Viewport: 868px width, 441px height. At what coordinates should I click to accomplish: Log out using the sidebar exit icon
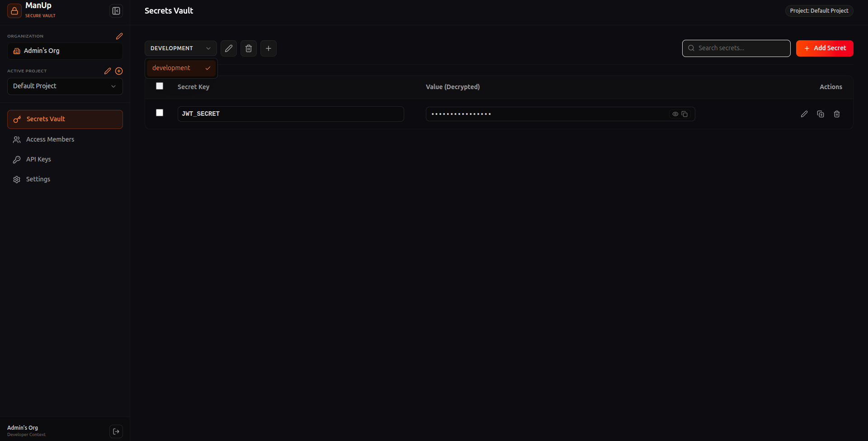pos(116,432)
